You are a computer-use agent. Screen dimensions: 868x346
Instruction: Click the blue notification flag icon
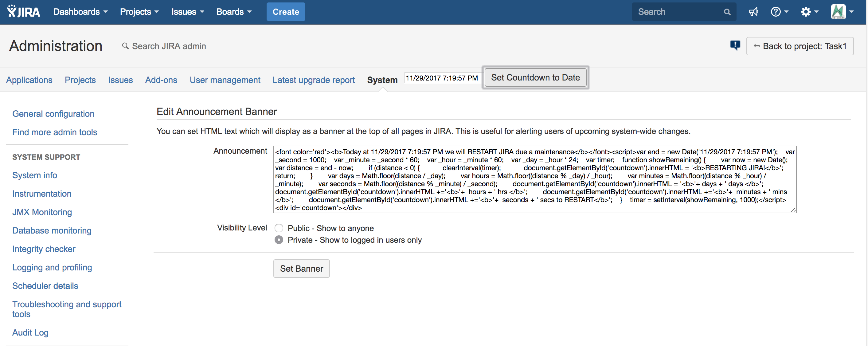click(x=735, y=45)
